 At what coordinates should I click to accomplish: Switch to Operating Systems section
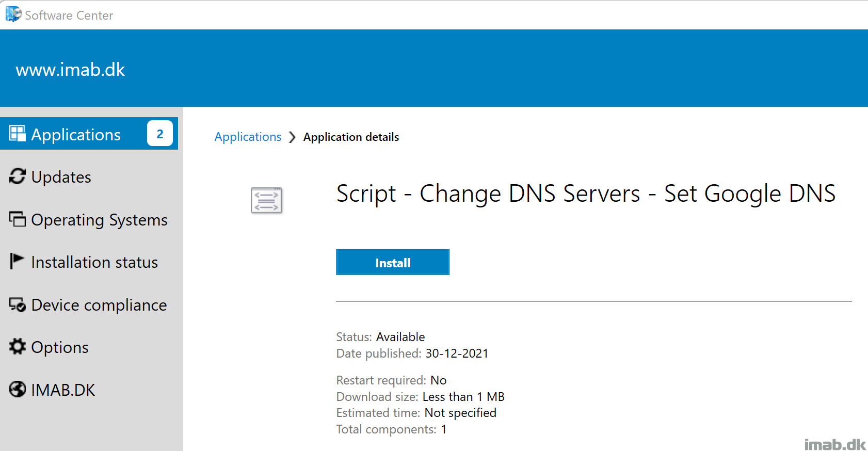coord(89,219)
